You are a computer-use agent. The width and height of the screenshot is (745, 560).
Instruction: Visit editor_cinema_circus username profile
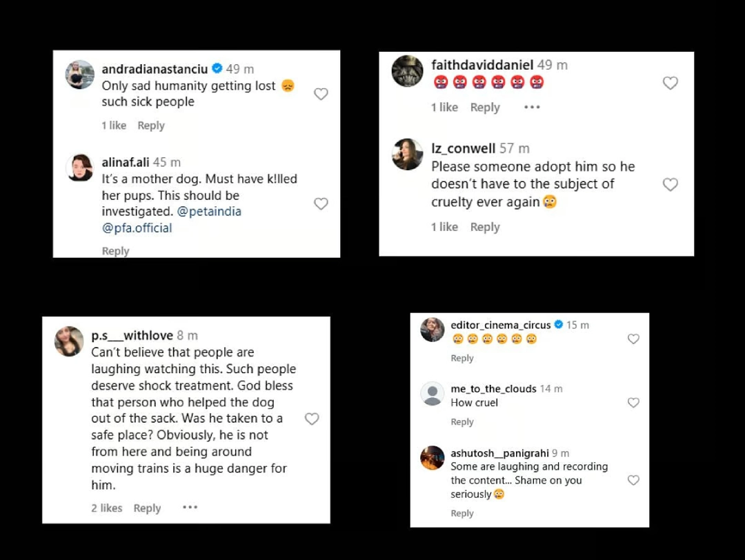(x=501, y=325)
